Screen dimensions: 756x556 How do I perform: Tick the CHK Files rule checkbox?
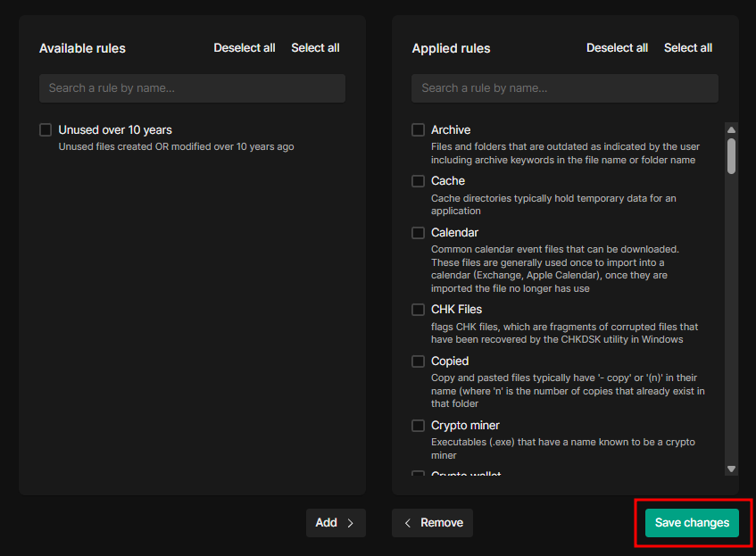418,310
